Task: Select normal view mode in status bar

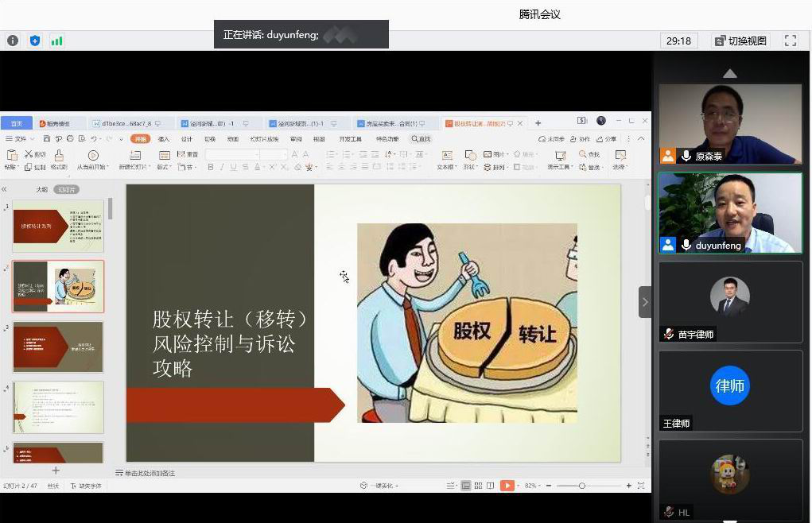Action: (x=467, y=486)
